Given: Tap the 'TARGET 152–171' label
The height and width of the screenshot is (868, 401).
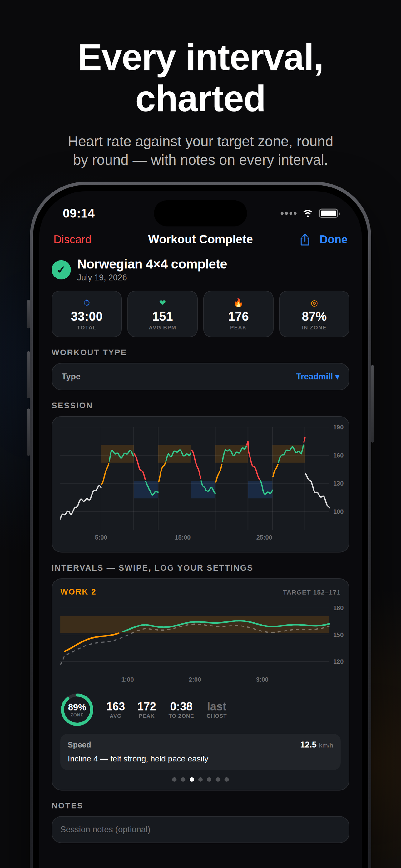Looking at the screenshot, I should coord(311,592).
